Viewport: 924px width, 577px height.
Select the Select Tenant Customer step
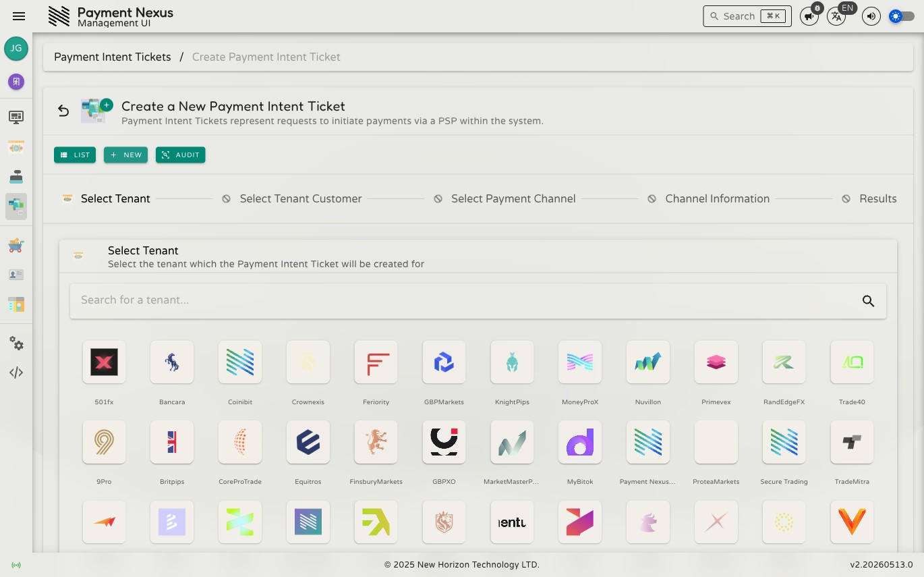pyautogui.click(x=292, y=198)
